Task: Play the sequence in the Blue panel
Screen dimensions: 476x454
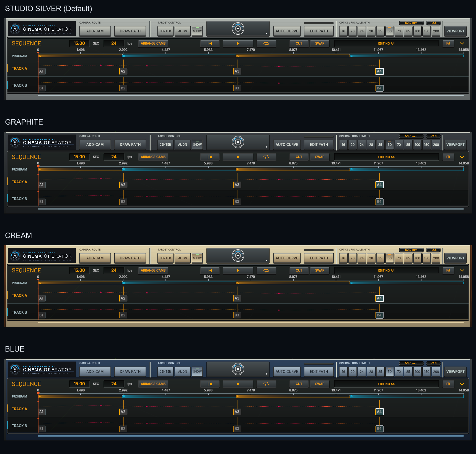Action: click(x=238, y=384)
